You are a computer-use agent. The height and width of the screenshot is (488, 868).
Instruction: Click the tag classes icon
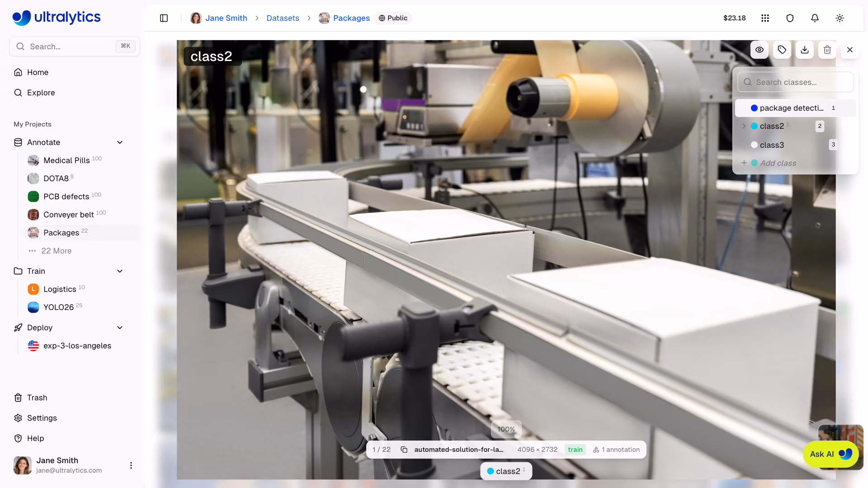(782, 50)
